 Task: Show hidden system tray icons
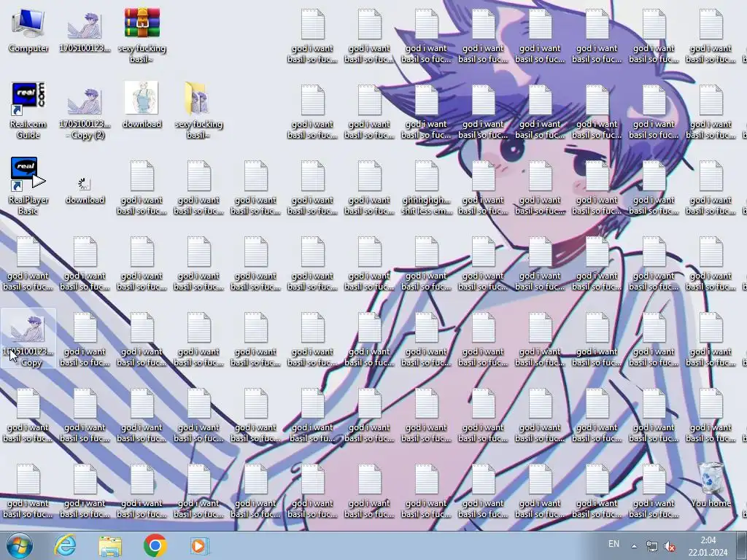[634, 546]
